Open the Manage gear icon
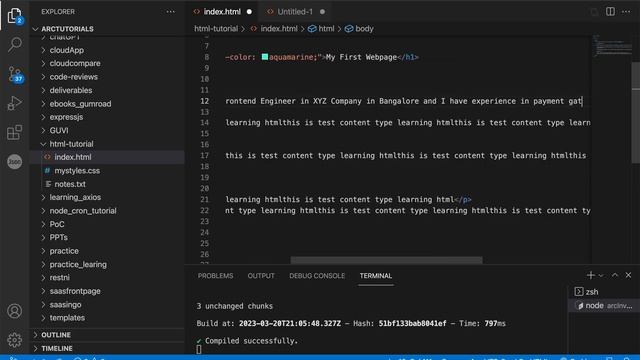The image size is (640, 360). pyautogui.click(x=15, y=340)
